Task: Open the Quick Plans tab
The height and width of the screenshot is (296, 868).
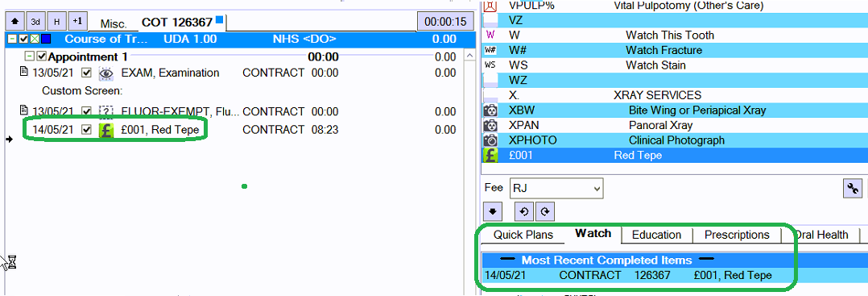Action: pos(523,235)
